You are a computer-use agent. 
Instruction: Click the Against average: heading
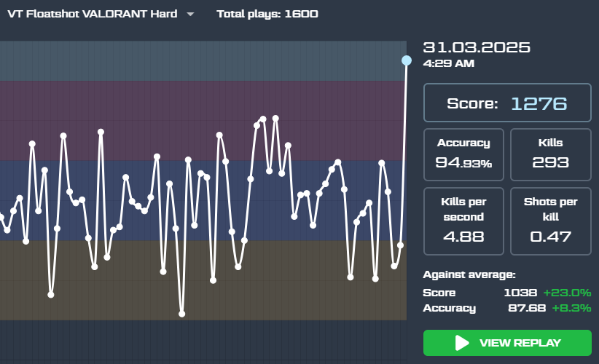click(x=469, y=274)
